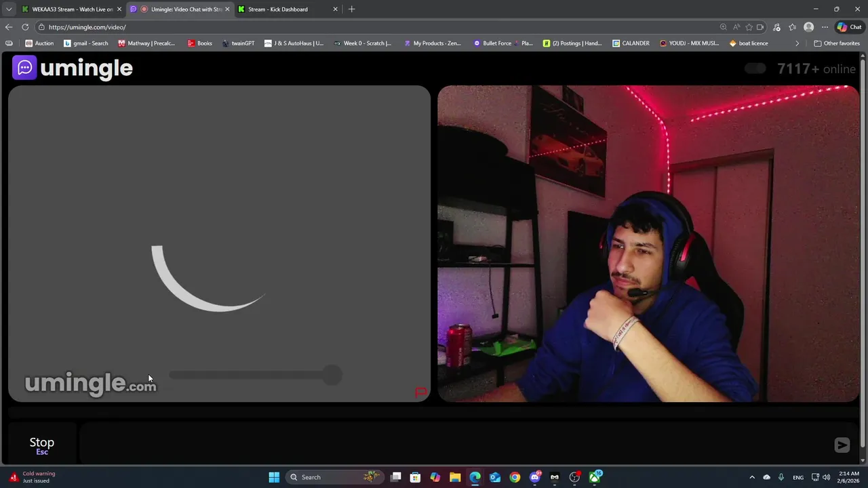Screen dimensions: 868x488
Task: Open the J & S AutoHaus bookmark
Action: pos(294,43)
